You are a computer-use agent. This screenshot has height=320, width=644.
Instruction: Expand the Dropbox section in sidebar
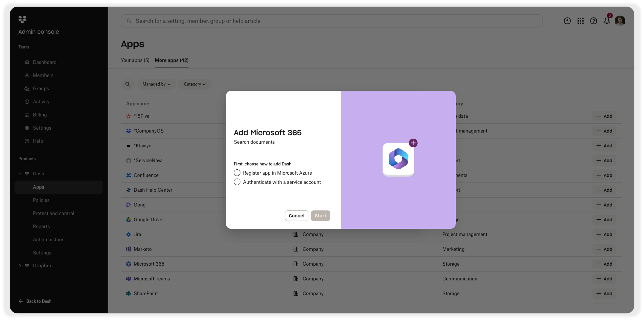point(20,265)
